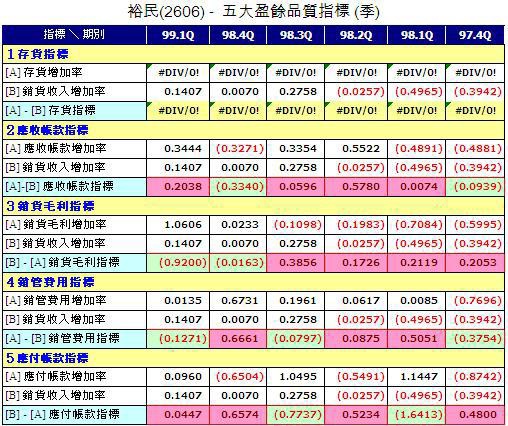508x426 pixels.
Task: Select the 指標＼期別 header cell
Action: [74, 35]
